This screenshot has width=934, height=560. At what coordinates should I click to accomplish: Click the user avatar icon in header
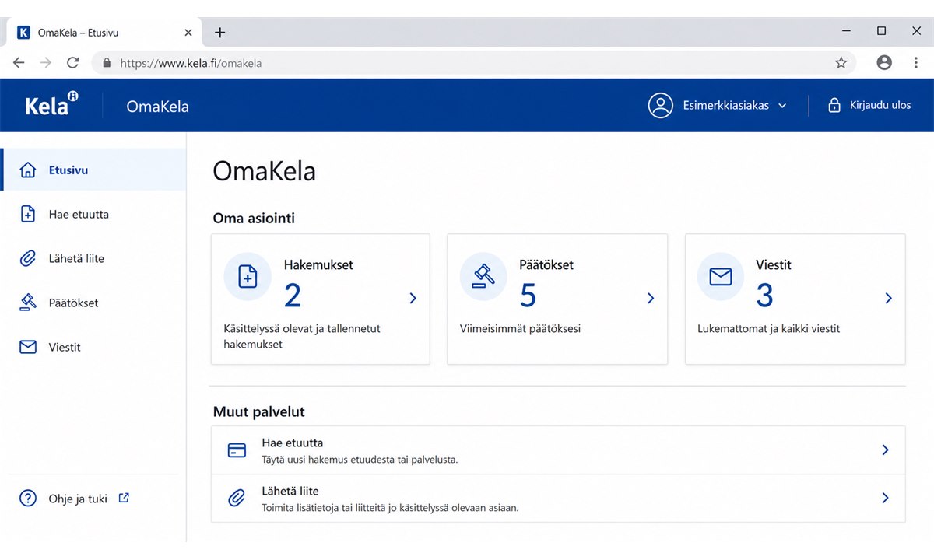[x=661, y=105]
